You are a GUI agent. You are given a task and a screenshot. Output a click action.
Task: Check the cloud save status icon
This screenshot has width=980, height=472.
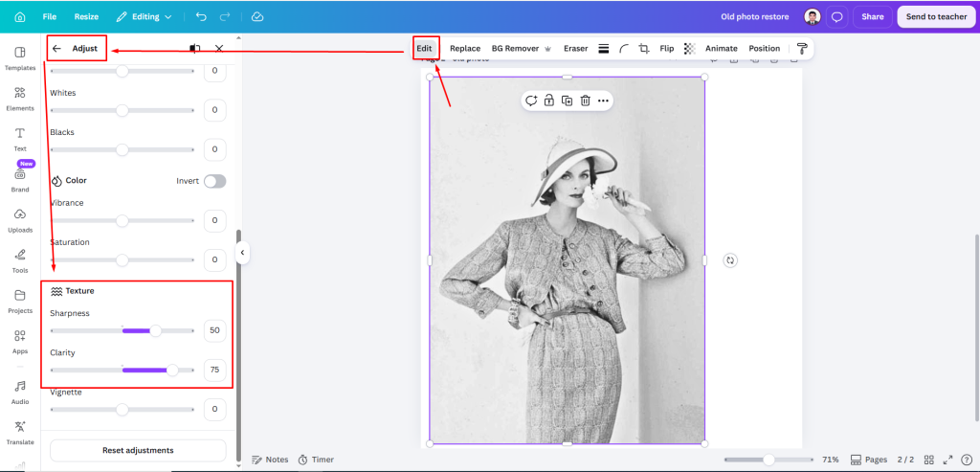(x=257, y=17)
